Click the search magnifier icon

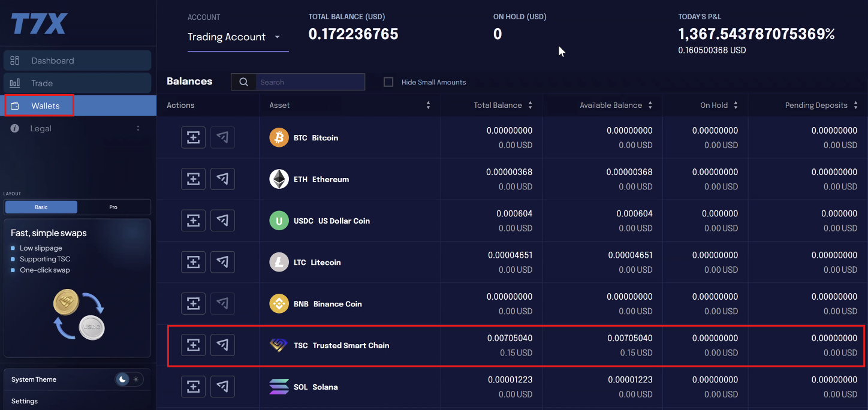tap(244, 82)
